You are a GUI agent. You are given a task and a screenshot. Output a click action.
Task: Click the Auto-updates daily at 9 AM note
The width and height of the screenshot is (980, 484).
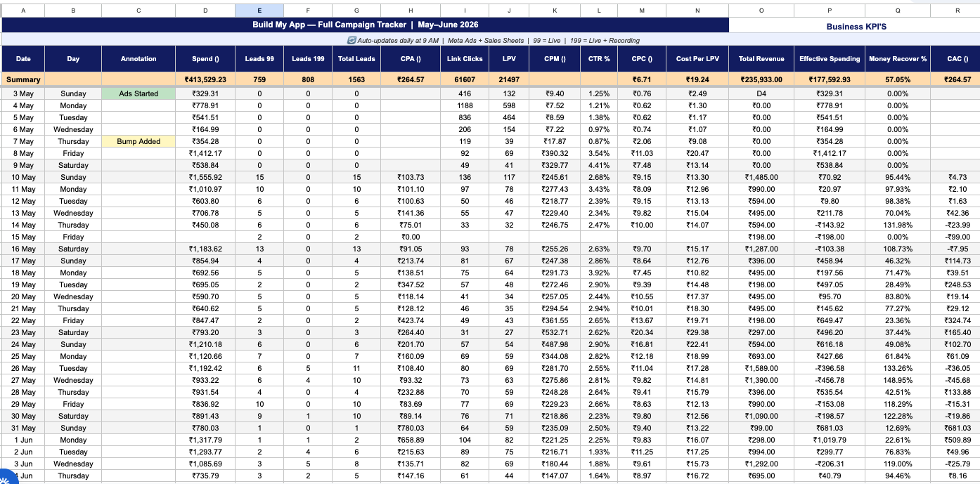point(494,40)
